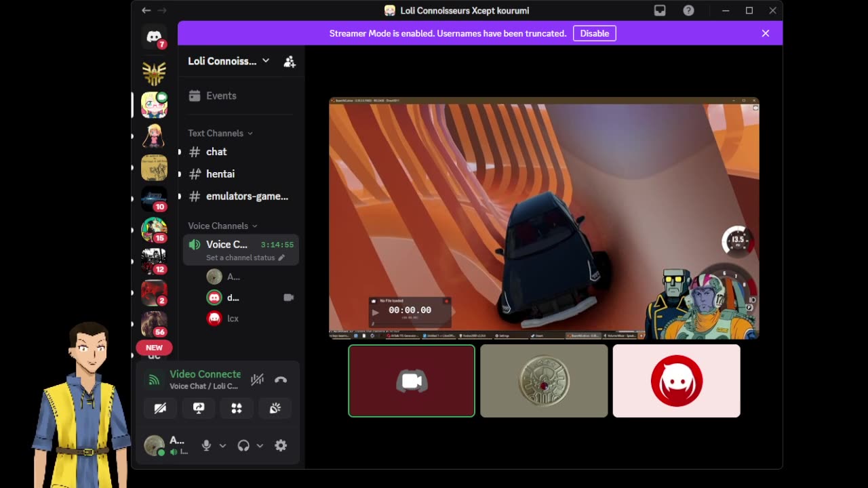This screenshot has width=868, height=488.
Task: Open the inbox icon in the title bar
Action: coord(660,10)
